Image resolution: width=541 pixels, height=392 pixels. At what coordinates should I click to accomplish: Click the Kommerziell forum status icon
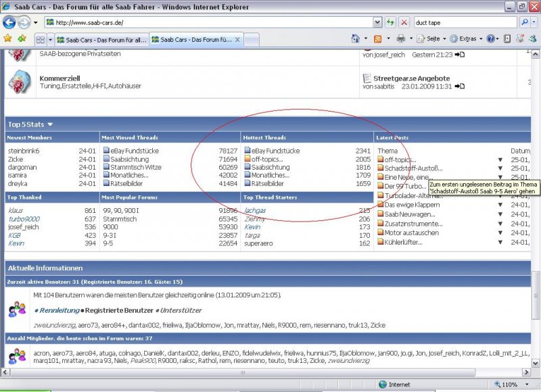pos(20,82)
